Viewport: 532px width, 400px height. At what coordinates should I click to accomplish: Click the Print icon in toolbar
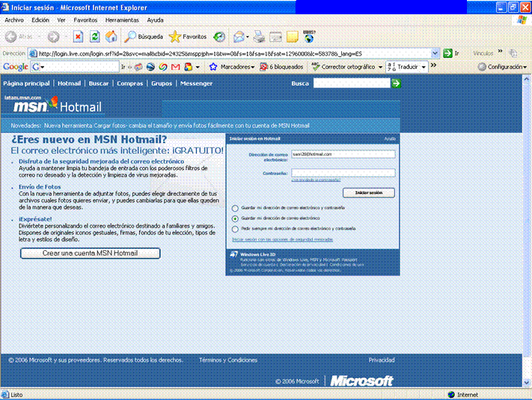[259, 36]
